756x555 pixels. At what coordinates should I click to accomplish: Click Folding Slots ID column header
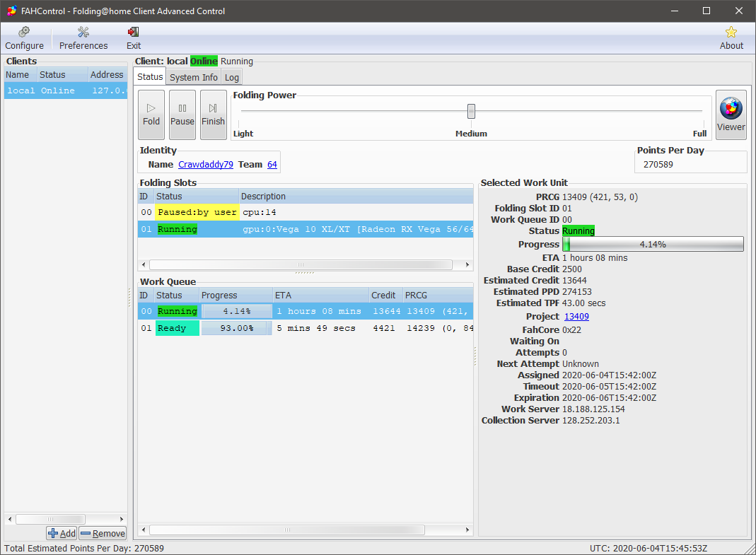(146, 197)
